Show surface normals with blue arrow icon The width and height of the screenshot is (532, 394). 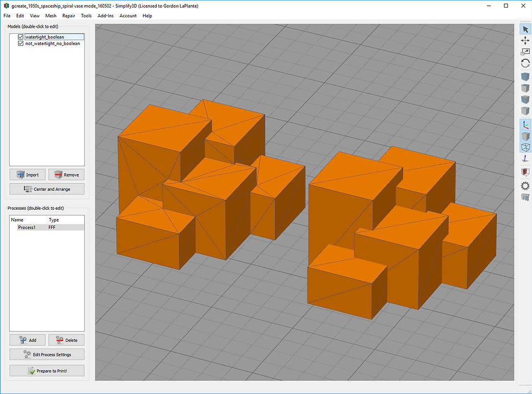click(x=525, y=159)
